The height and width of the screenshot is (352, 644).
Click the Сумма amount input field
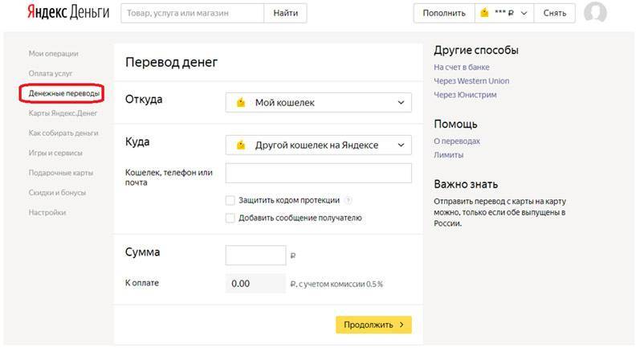(255, 255)
